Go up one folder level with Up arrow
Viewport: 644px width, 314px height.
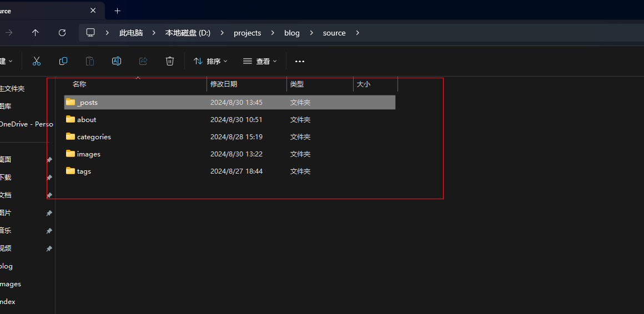(x=36, y=33)
